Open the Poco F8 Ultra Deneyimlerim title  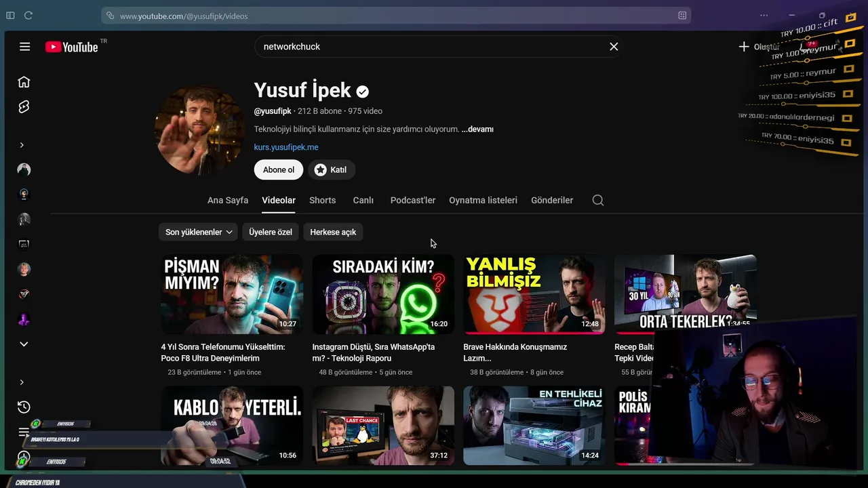223,352
